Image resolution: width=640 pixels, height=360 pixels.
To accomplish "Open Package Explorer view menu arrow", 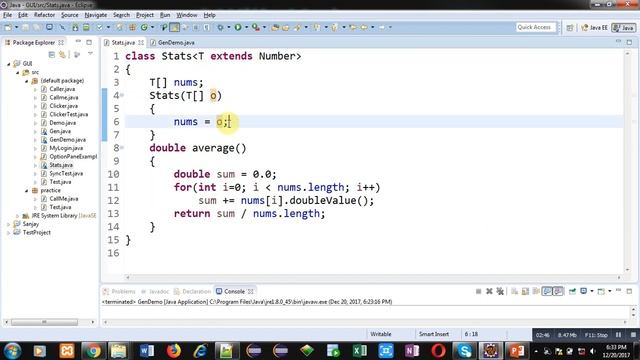I will (x=90, y=53).
